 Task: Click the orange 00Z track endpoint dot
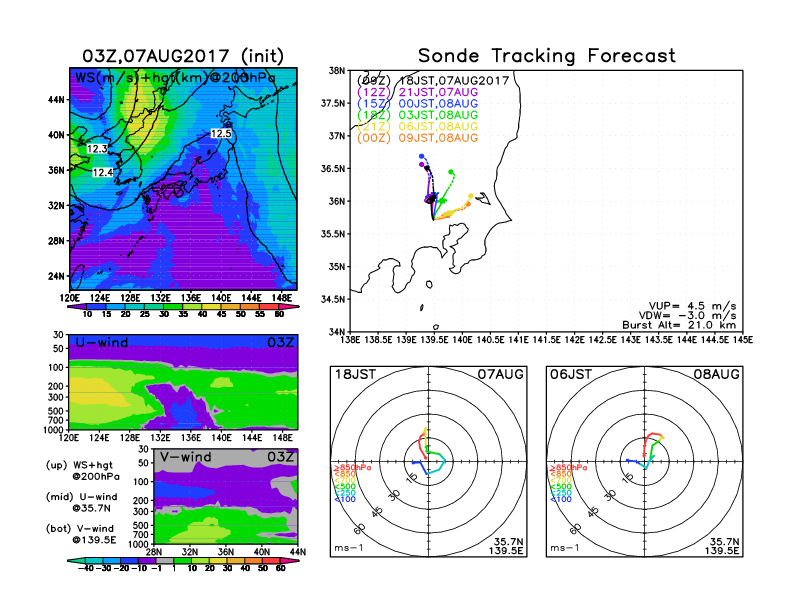[468, 204]
